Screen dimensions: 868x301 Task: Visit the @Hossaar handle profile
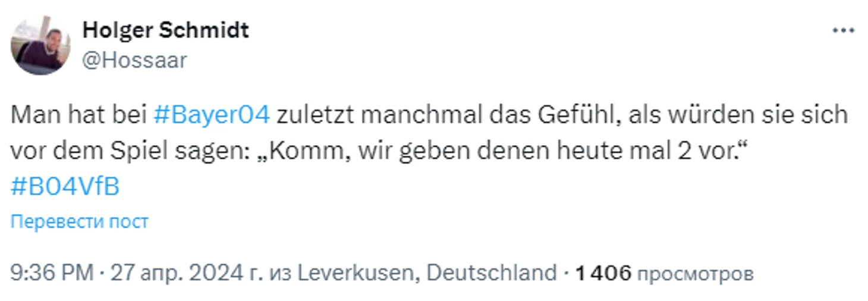pos(134,60)
